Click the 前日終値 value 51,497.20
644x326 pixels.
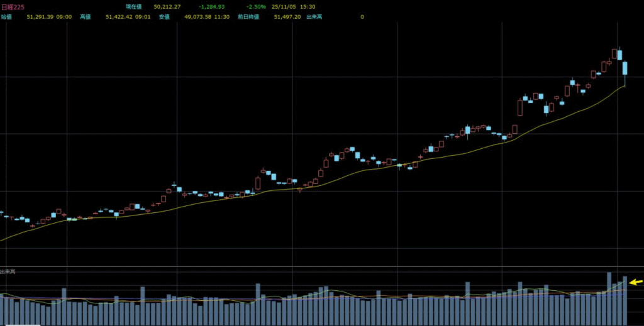[287, 17]
